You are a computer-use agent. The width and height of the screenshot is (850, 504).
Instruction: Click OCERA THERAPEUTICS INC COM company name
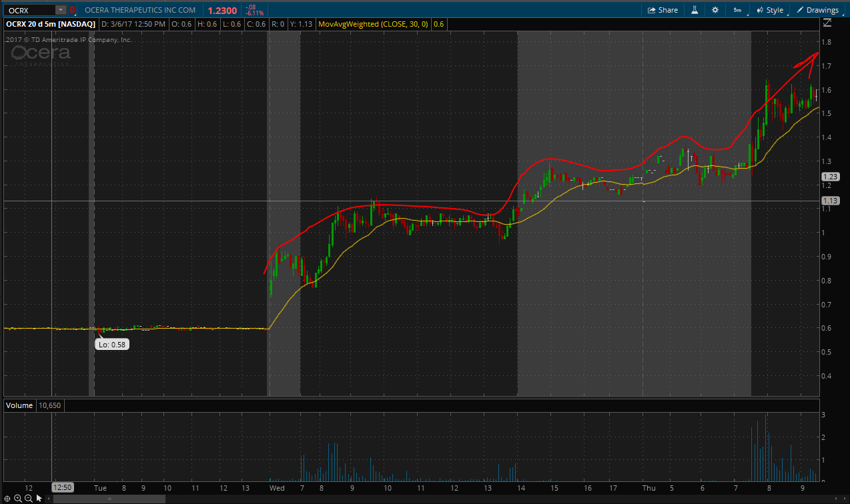pyautogui.click(x=140, y=10)
